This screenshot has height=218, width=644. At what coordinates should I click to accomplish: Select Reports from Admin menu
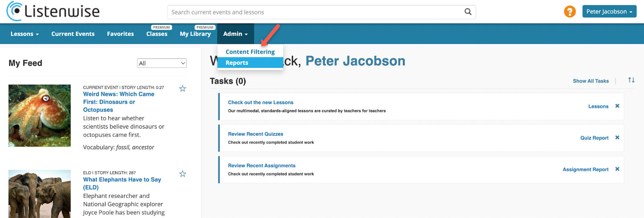tap(250, 63)
